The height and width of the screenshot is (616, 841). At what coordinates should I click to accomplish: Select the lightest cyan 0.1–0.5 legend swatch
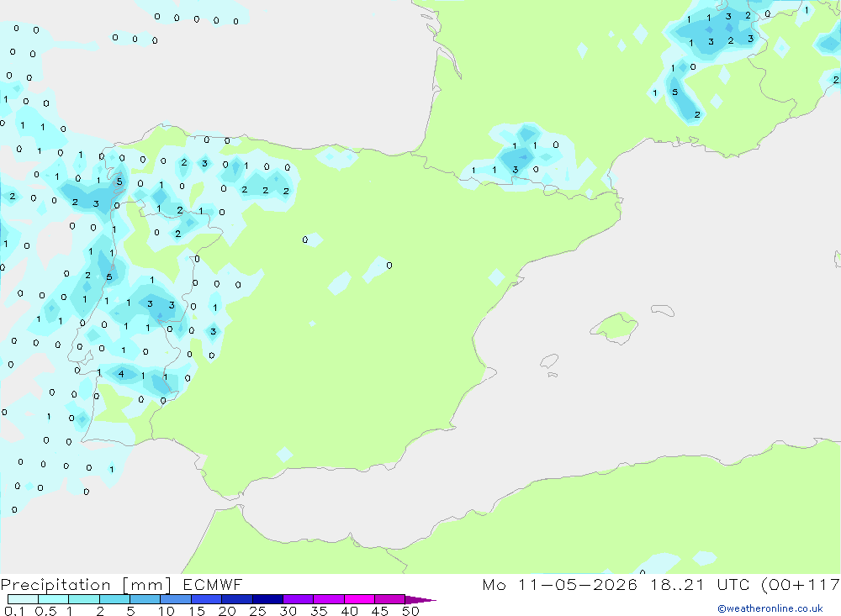point(23,599)
